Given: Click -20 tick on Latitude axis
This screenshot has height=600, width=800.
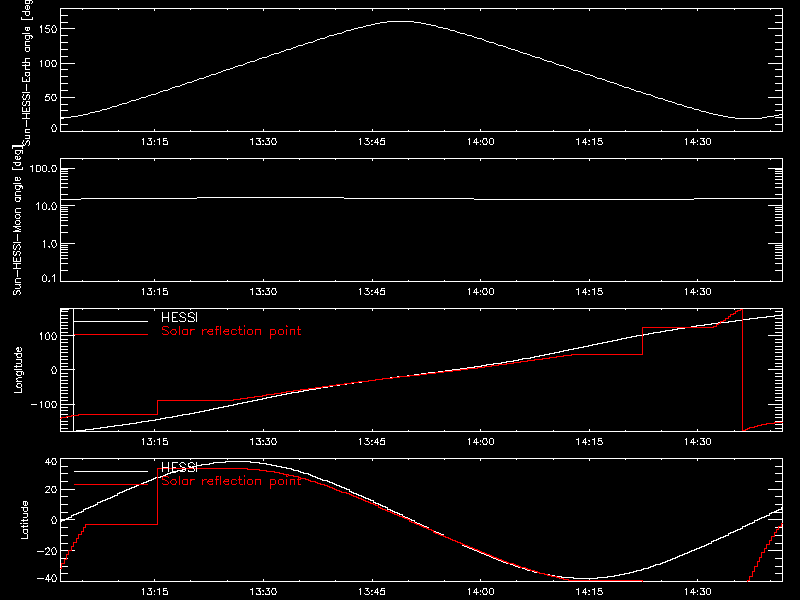Looking at the screenshot, I should click(x=47, y=551).
